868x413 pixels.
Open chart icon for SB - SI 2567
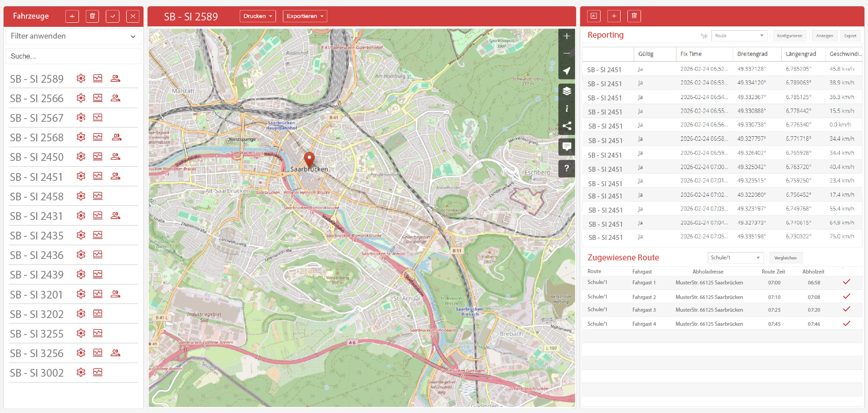pyautogui.click(x=98, y=117)
